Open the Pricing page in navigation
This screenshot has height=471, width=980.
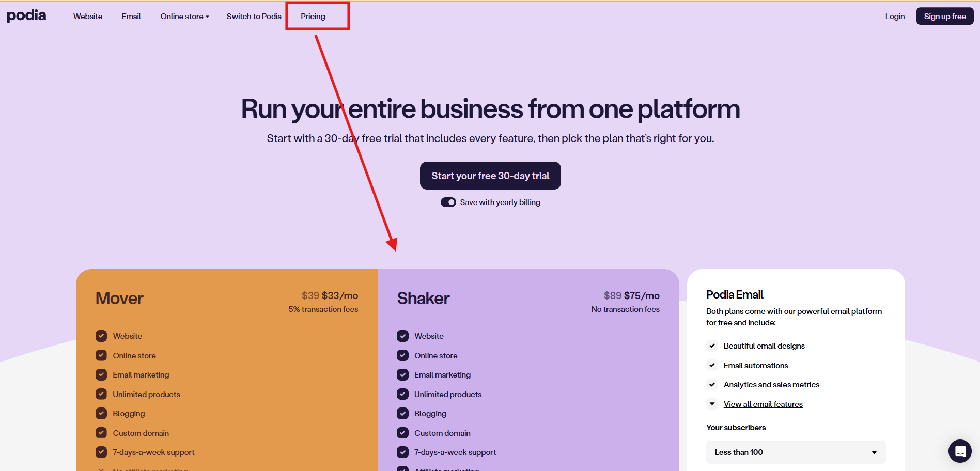[313, 17]
